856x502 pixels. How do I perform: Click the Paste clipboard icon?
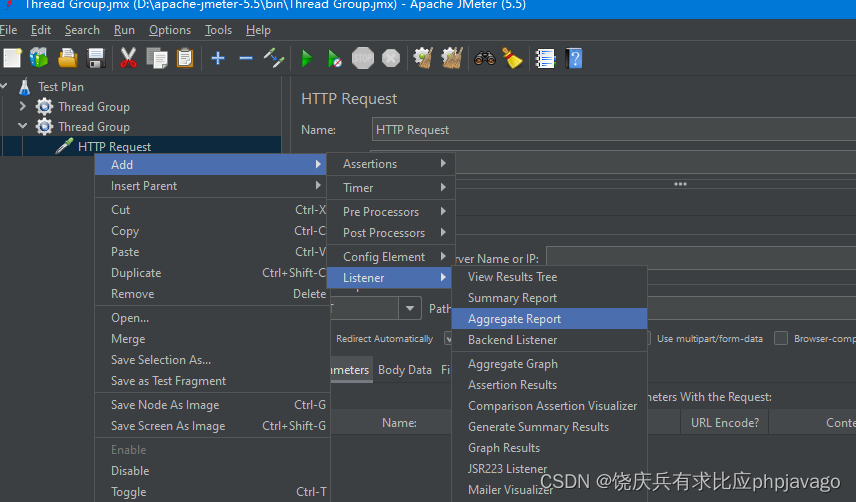point(185,58)
